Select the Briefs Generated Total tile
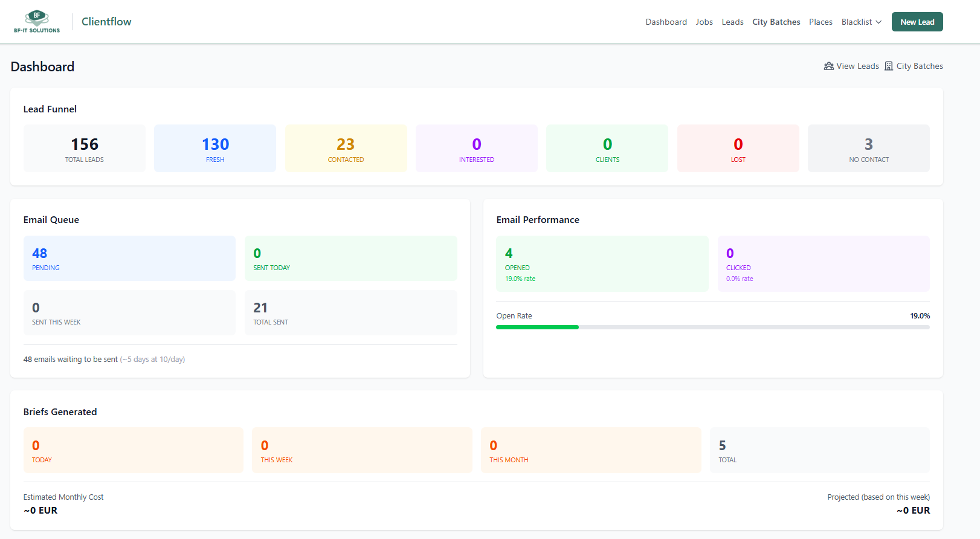The height and width of the screenshot is (539, 980). pos(819,450)
